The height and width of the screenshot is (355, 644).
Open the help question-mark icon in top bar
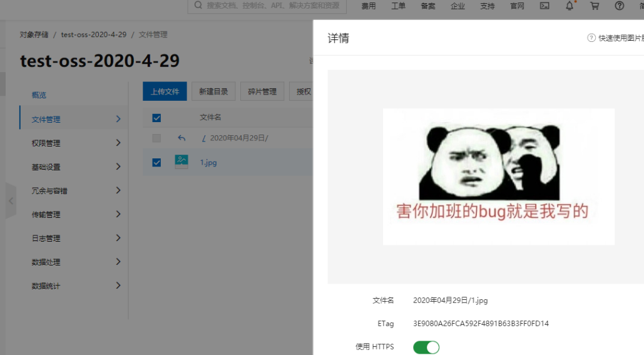(620, 6)
